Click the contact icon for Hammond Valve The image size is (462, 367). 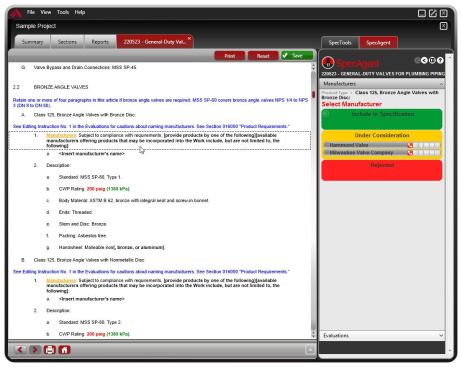[x=410, y=145]
